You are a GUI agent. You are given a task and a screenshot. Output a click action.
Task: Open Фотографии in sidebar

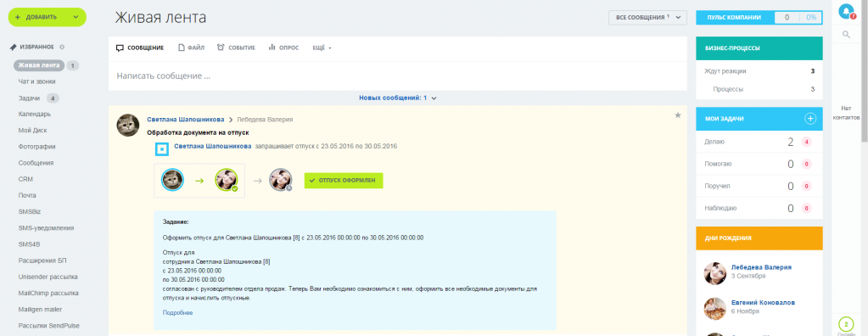tap(36, 147)
